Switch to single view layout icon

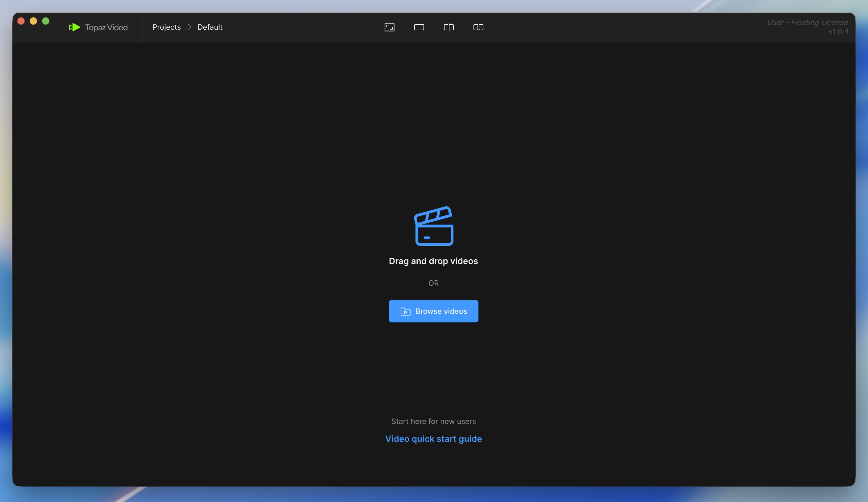point(419,27)
